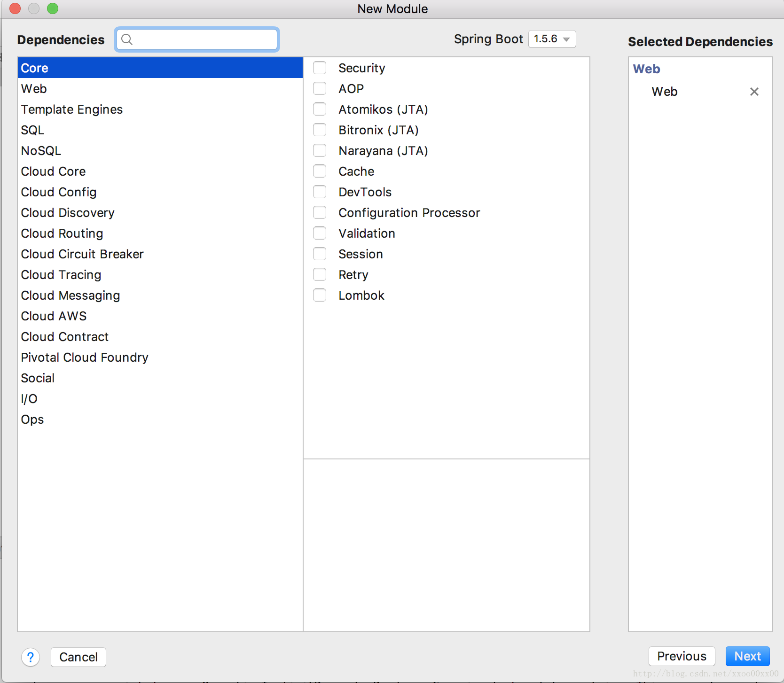Enable the Security checkbox
Screen dimensions: 784x683
point(320,68)
